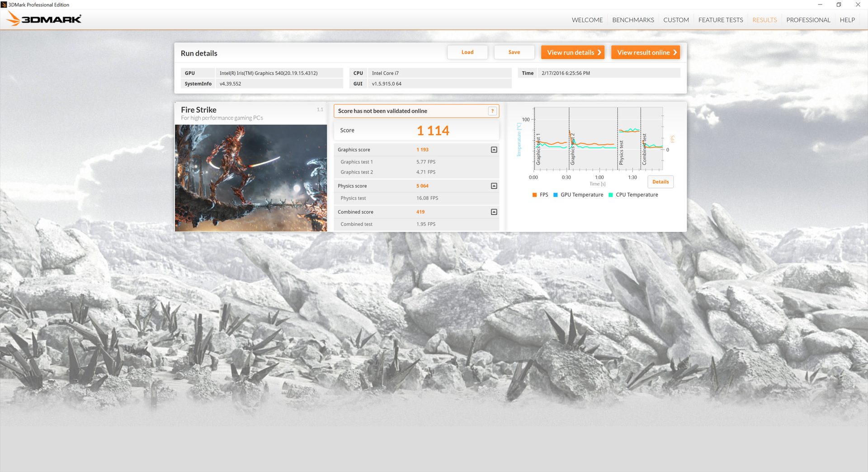This screenshot has height=472, width=868.
Task: Select the Combined score value 419
Action: point(420,212)
